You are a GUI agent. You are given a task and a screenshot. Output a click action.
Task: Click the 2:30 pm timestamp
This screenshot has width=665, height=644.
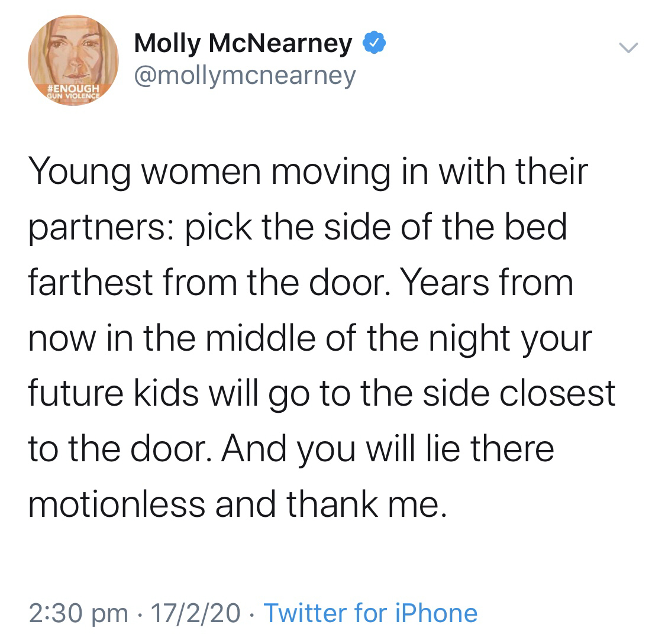pyautogui.click(x=78, y=613)
